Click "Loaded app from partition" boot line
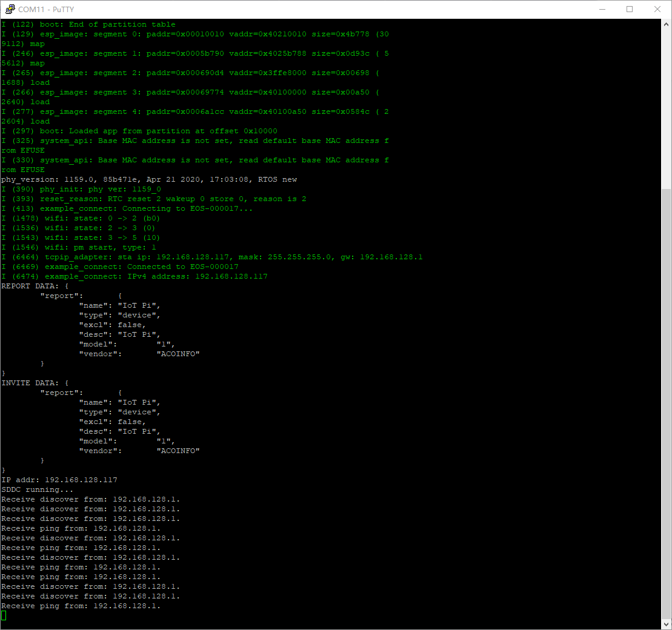 [139, 131]
